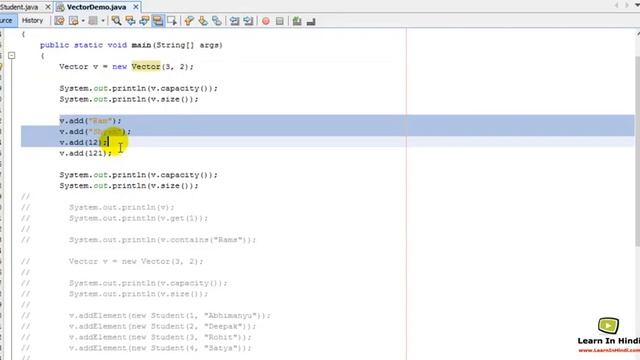Viewport: 640px width, 360px height.
Task: Click the v.add(121) line
Action: pos(85,153)
